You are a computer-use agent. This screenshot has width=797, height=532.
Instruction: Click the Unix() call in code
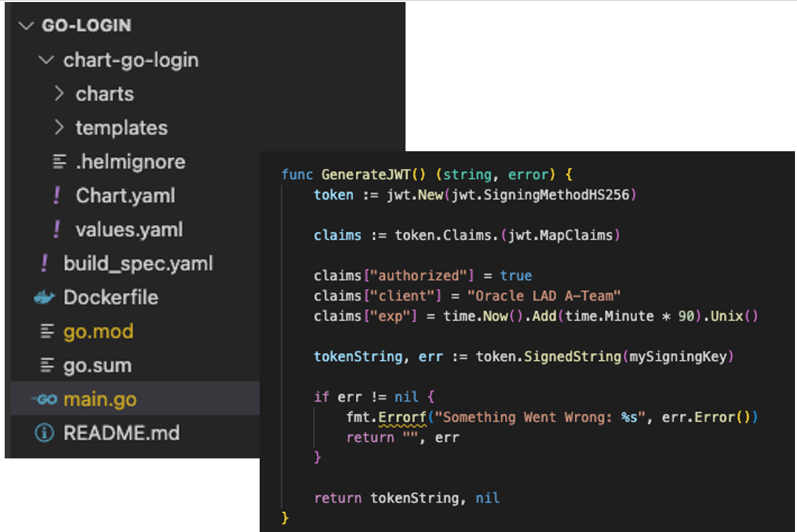point(735,316)
